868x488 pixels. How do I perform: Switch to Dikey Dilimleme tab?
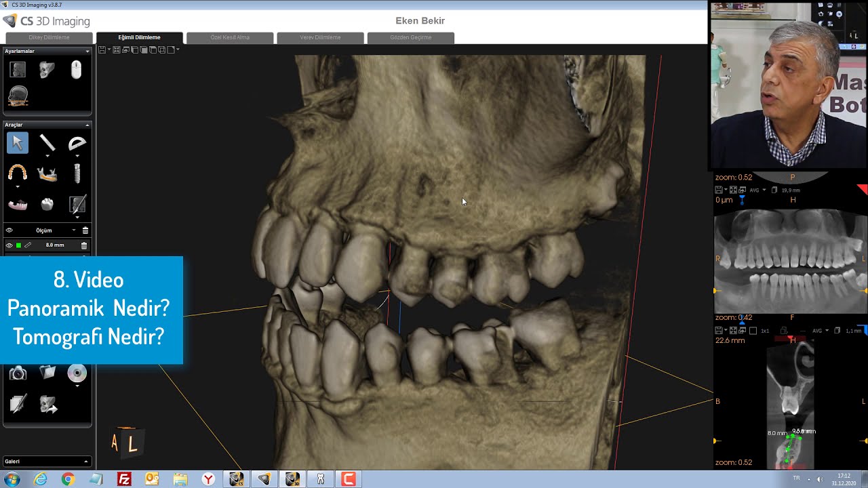(x=49, y=37)
